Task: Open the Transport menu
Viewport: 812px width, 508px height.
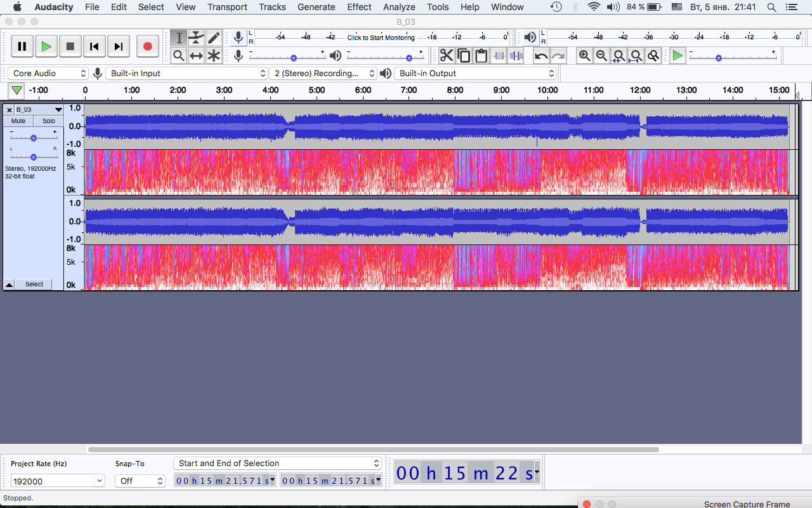Action: coord(227,7)
